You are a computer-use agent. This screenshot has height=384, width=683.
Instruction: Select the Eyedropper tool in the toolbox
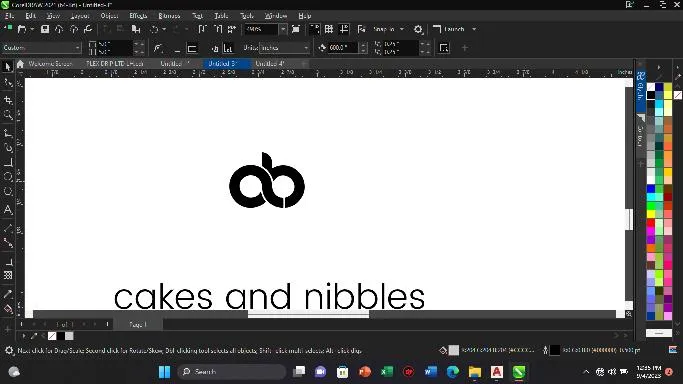point(8,294)
